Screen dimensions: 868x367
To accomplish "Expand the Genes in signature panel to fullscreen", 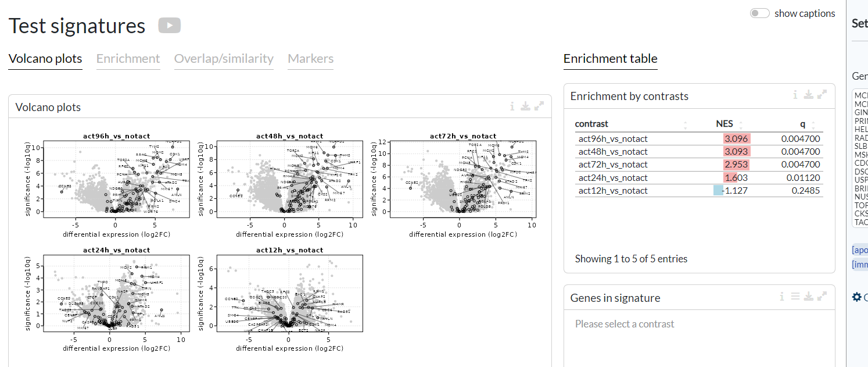I will pos(823,296).
